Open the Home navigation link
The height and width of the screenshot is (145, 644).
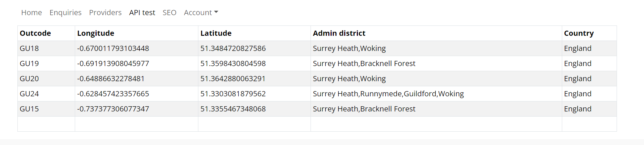pos(31,13)
